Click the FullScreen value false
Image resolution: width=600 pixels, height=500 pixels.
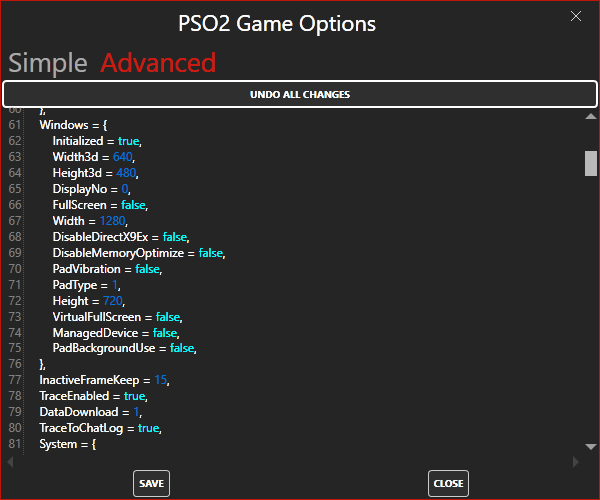[x=133, y=205]
